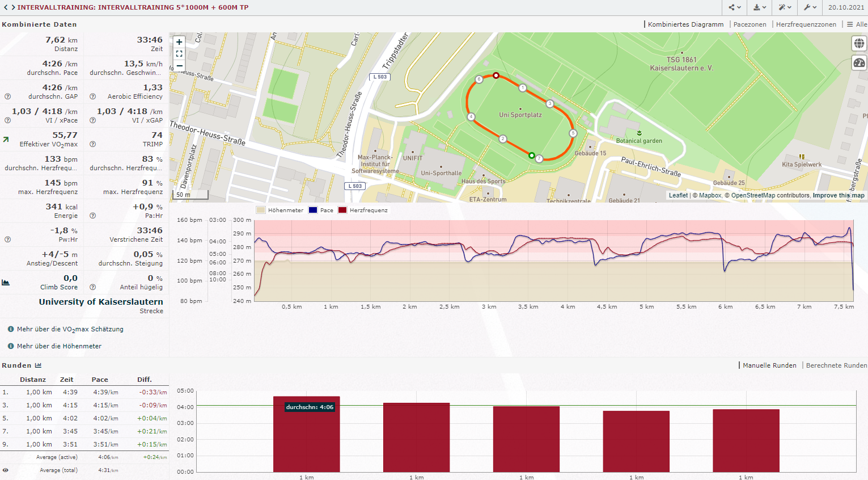Open the export download dropdown

coord(760,7)
